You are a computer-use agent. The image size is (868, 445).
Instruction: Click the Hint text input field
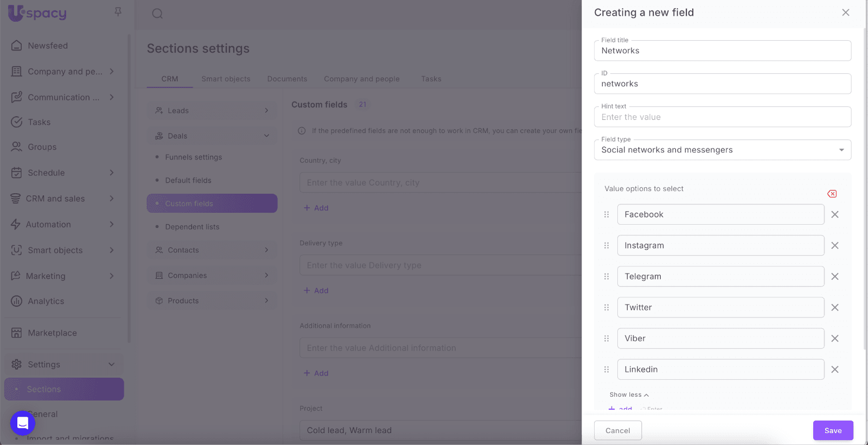coord(722,117)
